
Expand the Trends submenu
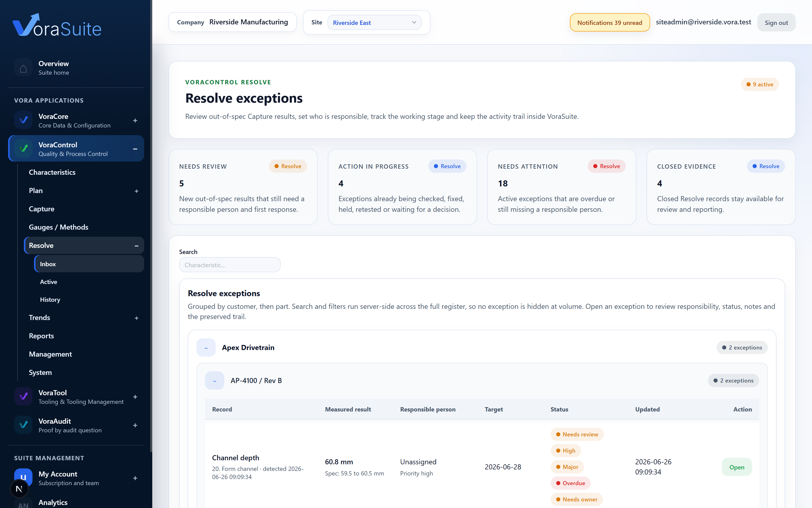coord(137,318)
